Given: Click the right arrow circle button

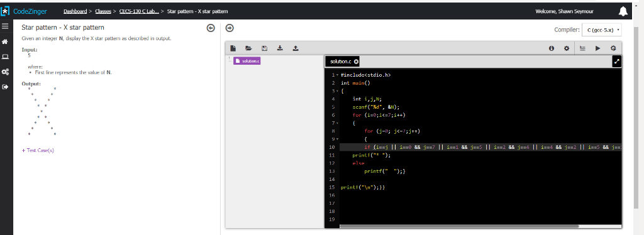Looking at the screenshot, I should tap(230, 28).
